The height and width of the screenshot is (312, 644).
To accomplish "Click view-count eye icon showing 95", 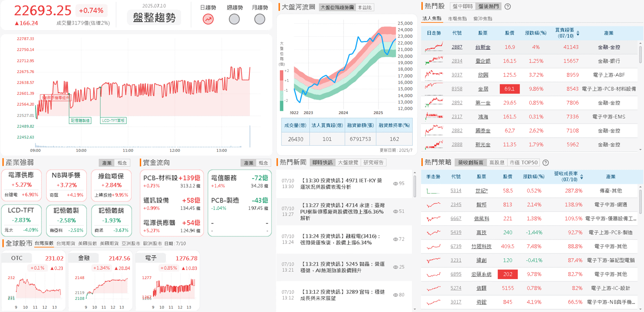I will point(395,184).
